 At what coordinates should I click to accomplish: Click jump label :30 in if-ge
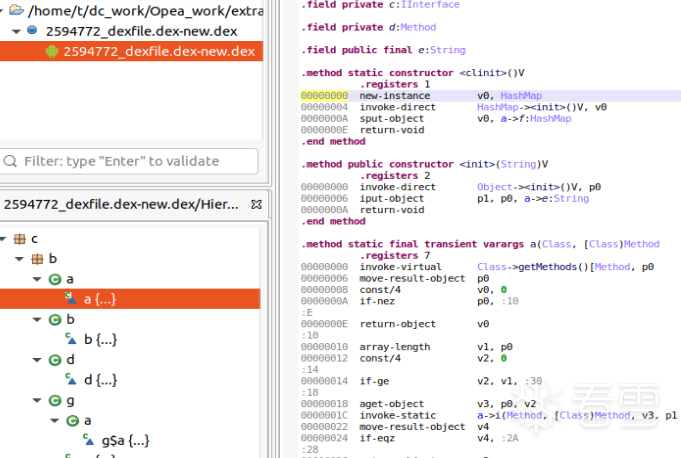(533, 381)
